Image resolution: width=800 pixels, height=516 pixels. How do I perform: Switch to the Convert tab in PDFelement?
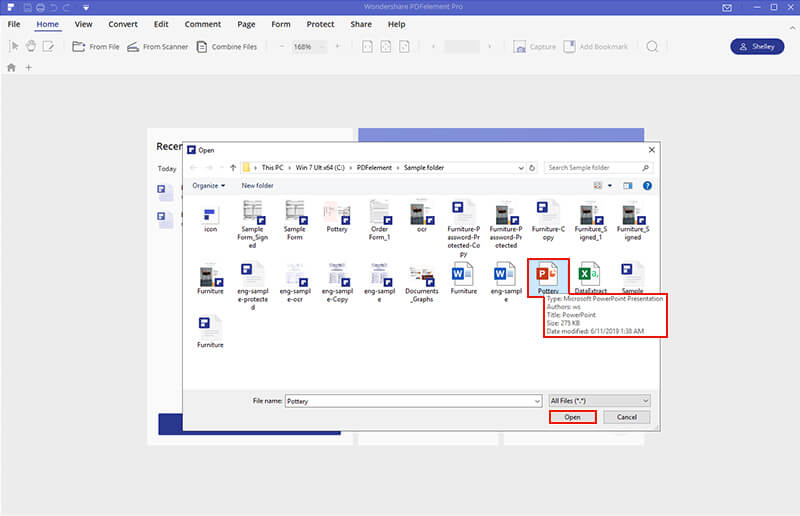[122, 24]
